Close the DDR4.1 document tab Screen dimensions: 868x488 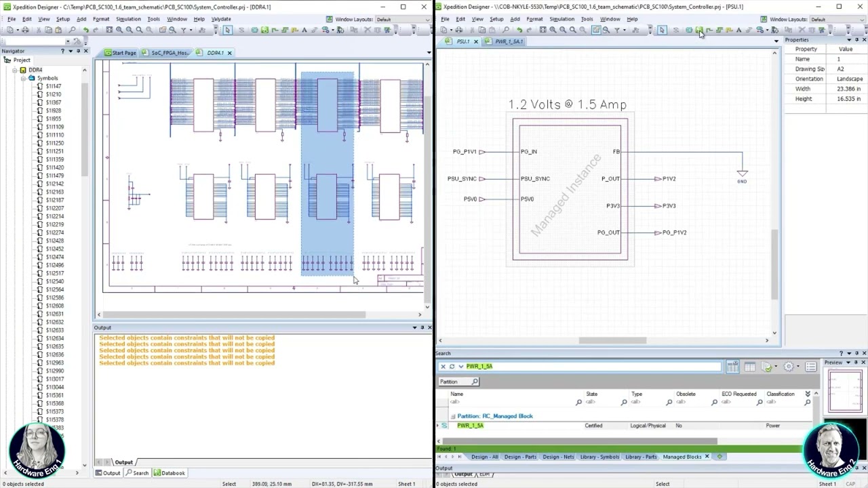point(229,53)
